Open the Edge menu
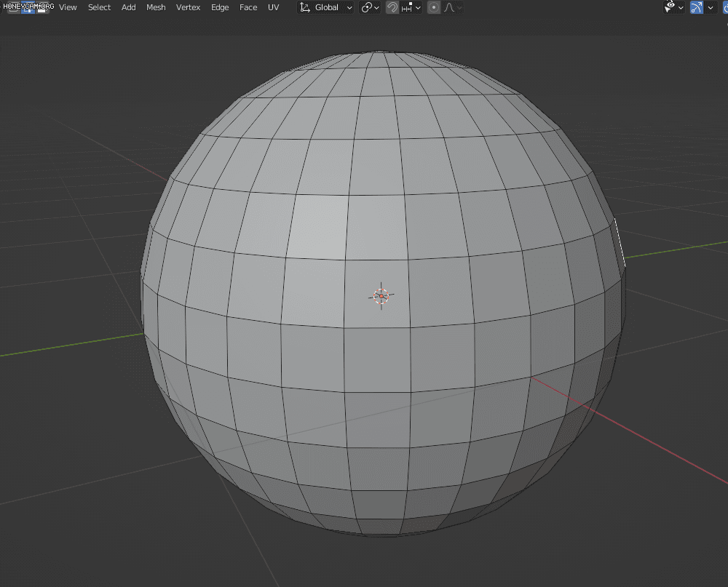The image size is (728, 587). click(x=220, y=7)
